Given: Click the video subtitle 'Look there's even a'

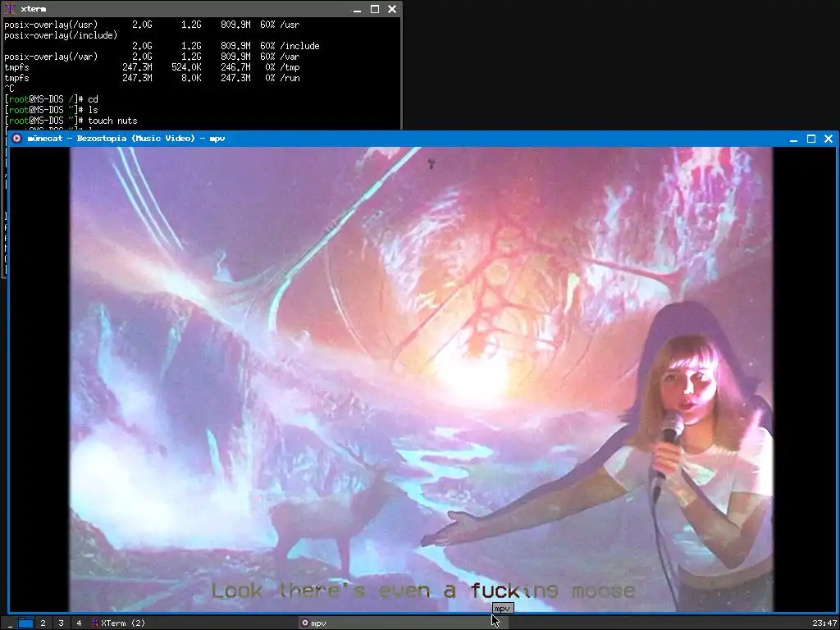Looking at the screenshot, I should (333, 591).
